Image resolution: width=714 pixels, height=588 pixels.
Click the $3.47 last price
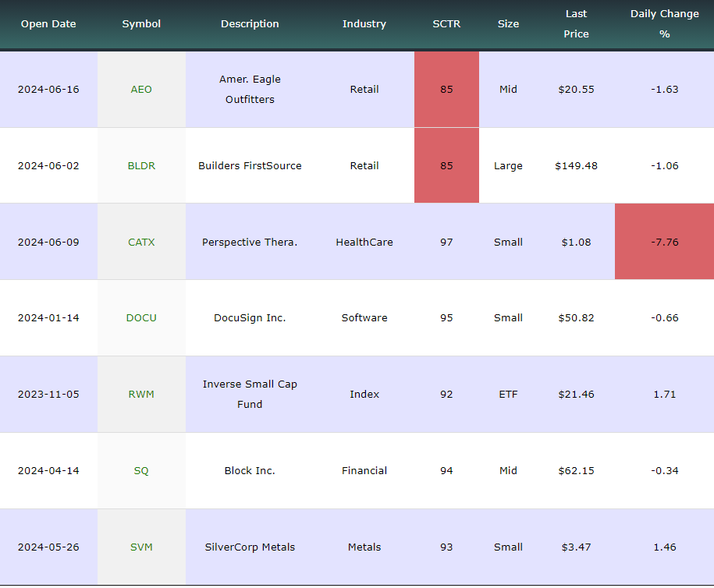[x=576, y=547]
